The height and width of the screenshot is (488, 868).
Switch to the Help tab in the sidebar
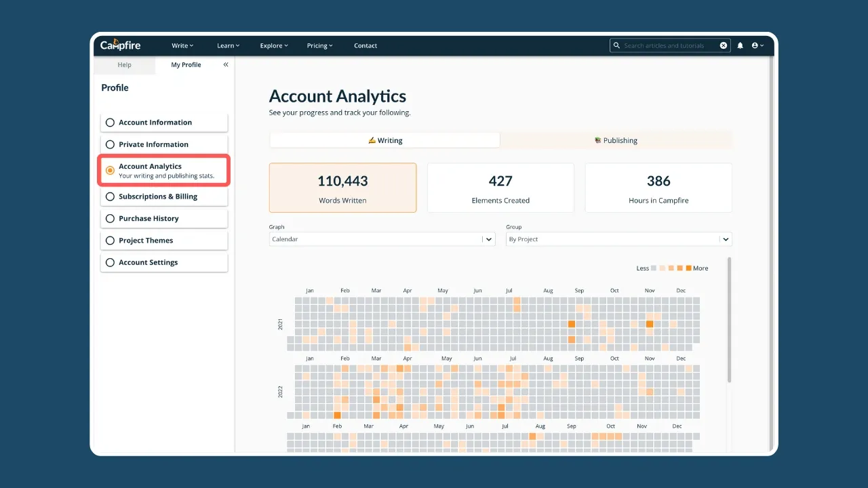tap(124, 64)
